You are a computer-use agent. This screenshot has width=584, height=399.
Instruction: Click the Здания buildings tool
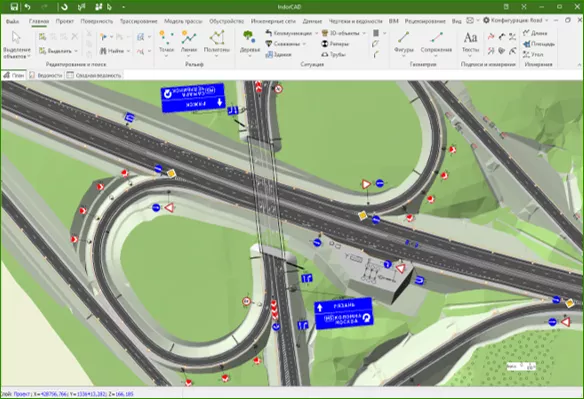click(x=278, y=55)
